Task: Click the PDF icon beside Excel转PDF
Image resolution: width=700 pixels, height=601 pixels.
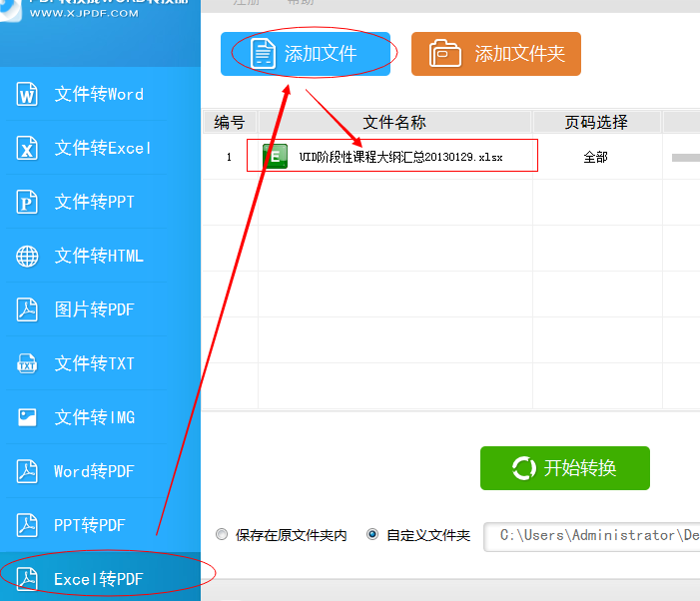Action: click(27, 579)
